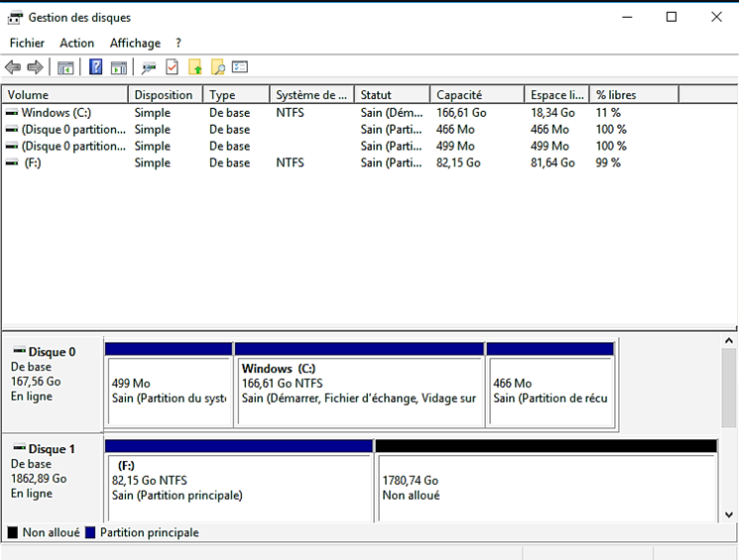739x560 pixels.
Task: Open the Affichage menu
Action: click(135, 43)
